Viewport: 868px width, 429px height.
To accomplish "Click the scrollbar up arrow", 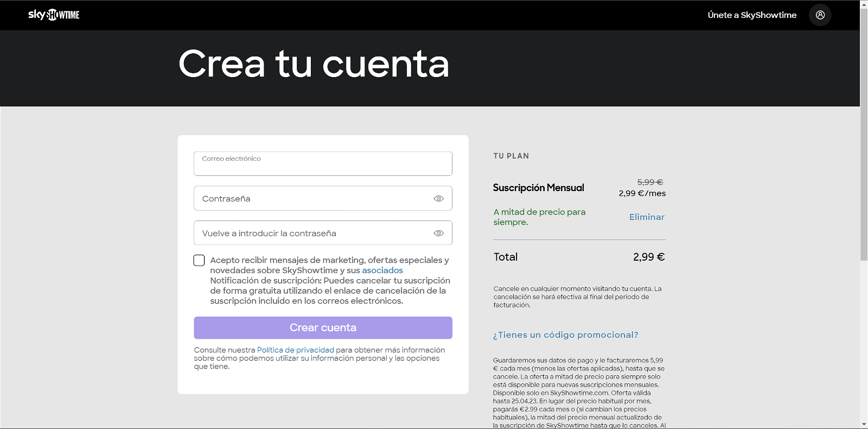I will (x=864, y=4).
